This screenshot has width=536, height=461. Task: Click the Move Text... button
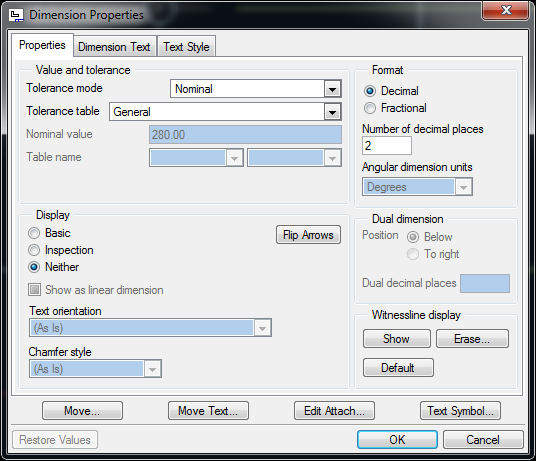[x=208, y=411]
